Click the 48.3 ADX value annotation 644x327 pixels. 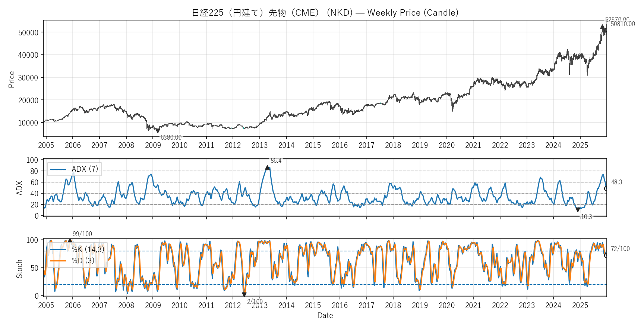(x=616, y=182)
